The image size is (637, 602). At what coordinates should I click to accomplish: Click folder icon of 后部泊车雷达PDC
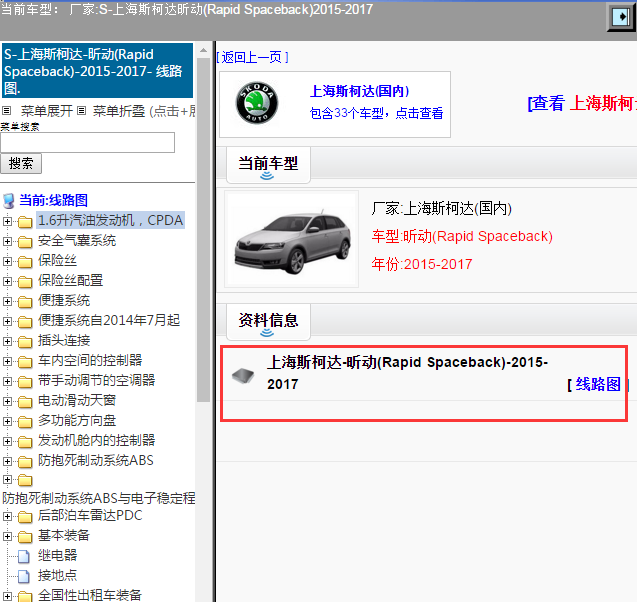click(x=25, y=516)
